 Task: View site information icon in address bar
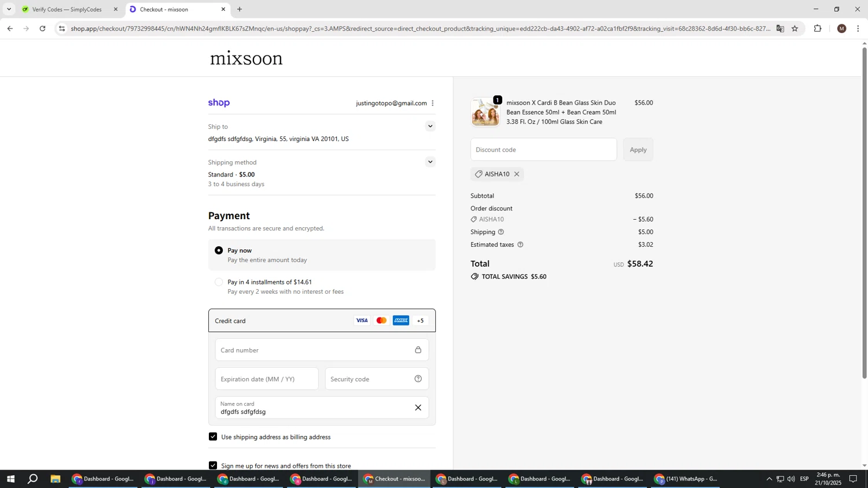(x=62, y=28)
